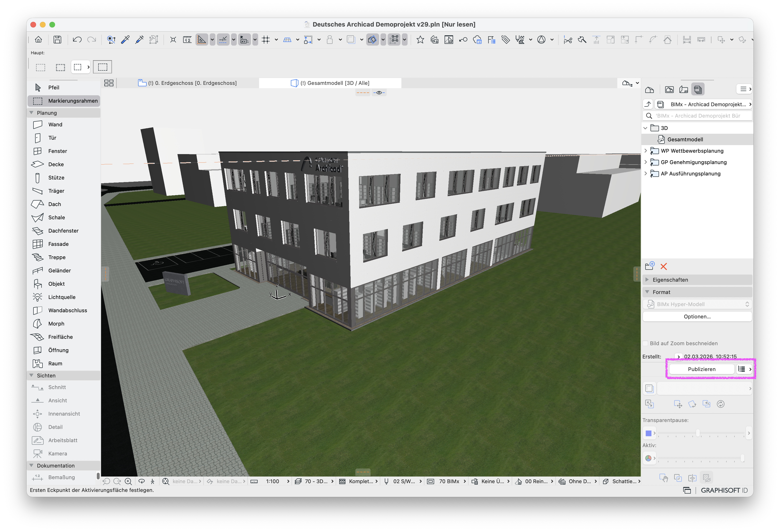Open BIMx - Archicad Demoprojekt set menu
Viewport: 780px width, 532px height.
pos(703,104)
